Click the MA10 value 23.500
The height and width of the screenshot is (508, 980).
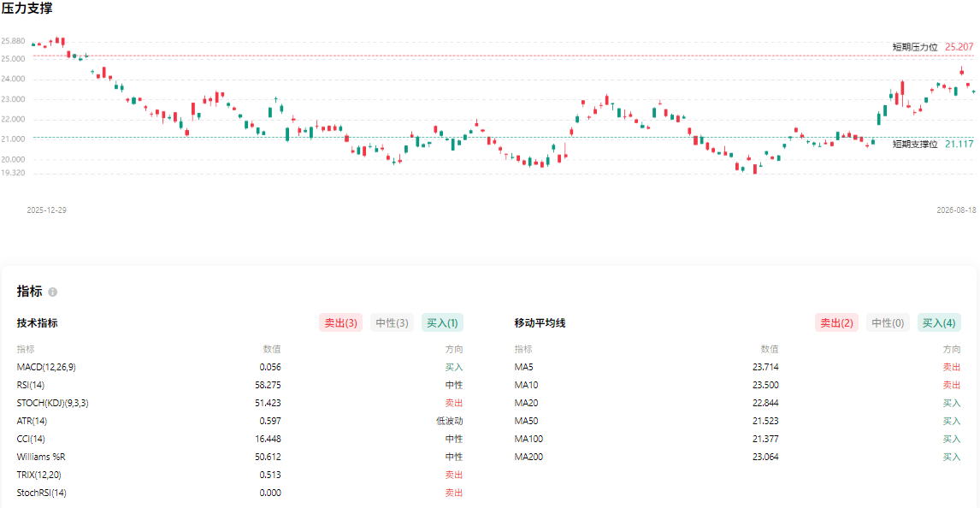(x=765, y=386)
